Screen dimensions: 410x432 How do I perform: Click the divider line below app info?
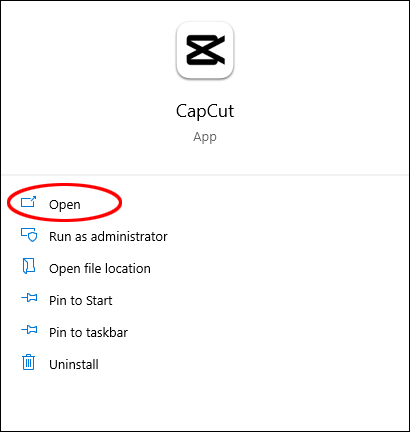[205, 175]
